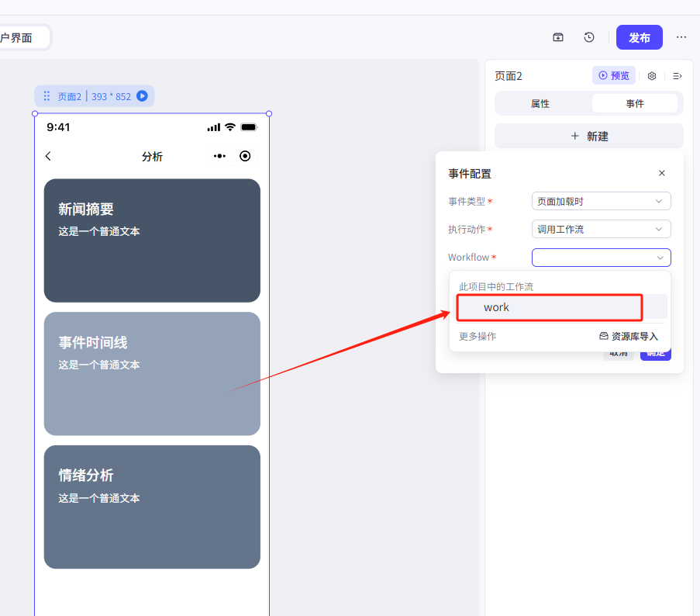Close the 事件配置 dialog
The height and width of the screenshot is (616, 700).
tap(661, 173)
